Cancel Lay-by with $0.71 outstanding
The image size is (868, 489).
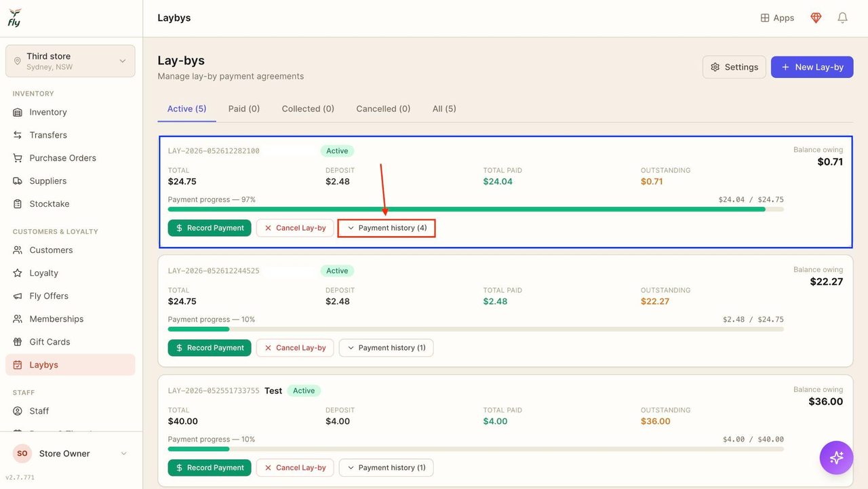pyautogui.click(x=295, y=228)
